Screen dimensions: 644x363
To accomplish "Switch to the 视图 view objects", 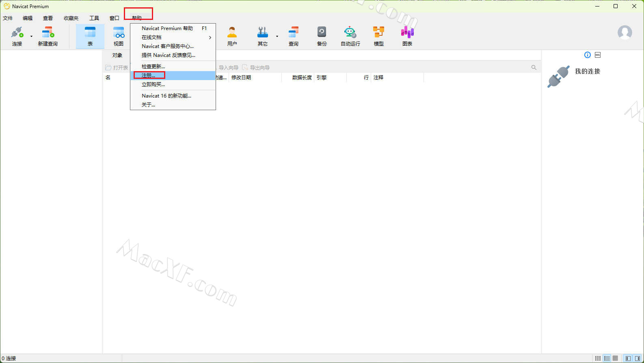I will click(x=119, y=36).
